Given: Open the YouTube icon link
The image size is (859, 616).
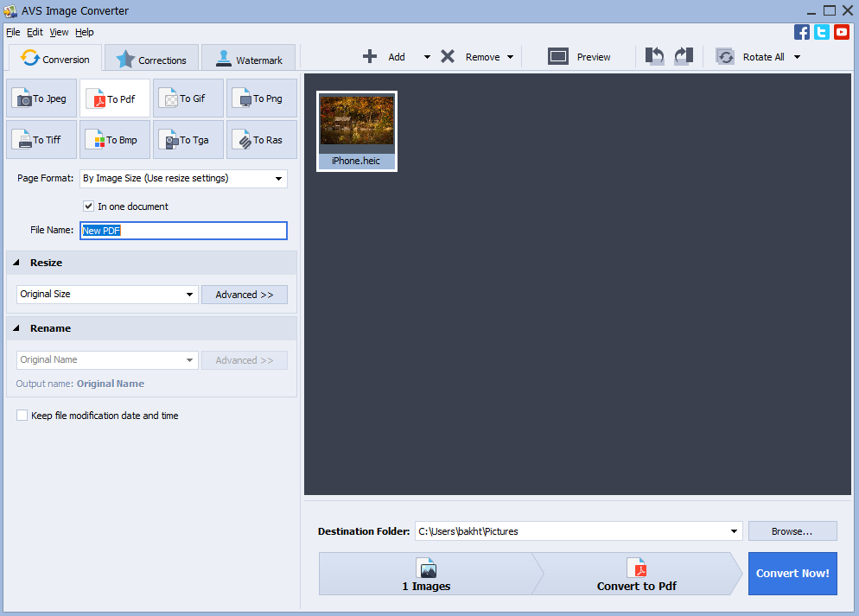Looking at the screenshot, I should point(842,32).
